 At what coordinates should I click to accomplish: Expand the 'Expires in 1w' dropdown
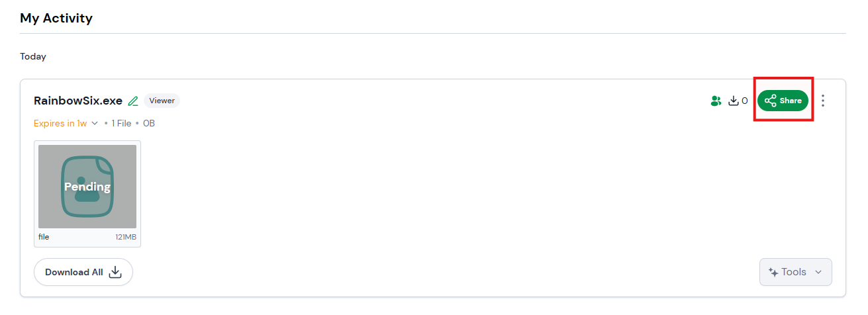[60, 123]
